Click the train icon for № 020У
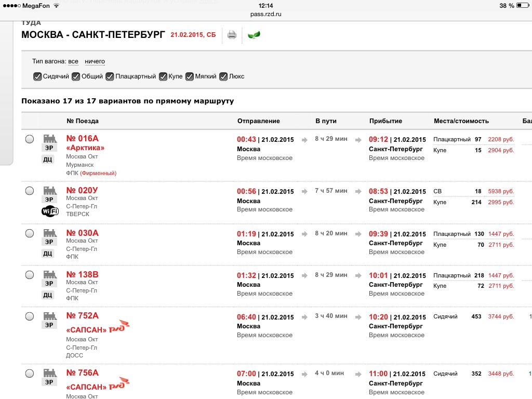The image size is (532, 399). 49,190
